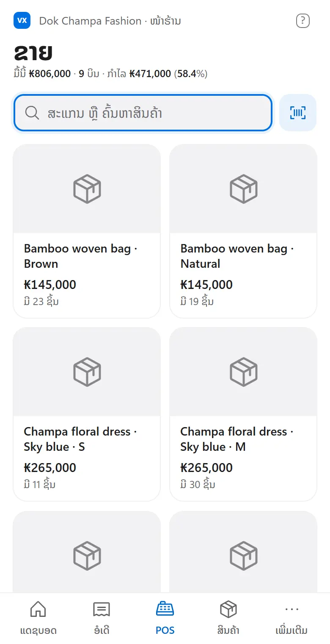
Task: Open the help question mark icon
Action: tap(303, 21)
